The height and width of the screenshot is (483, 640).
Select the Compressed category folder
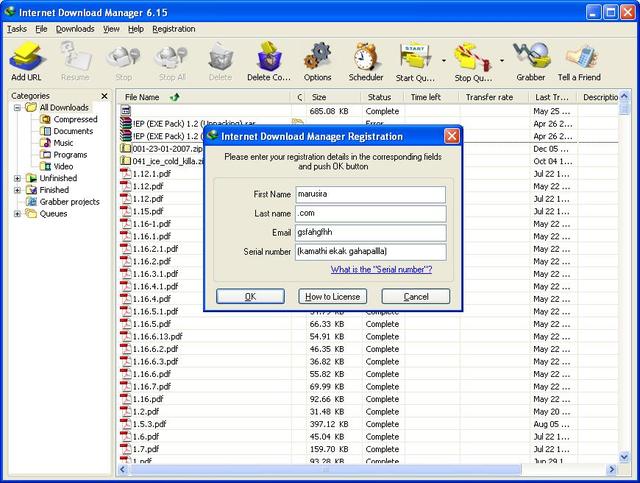75,119
